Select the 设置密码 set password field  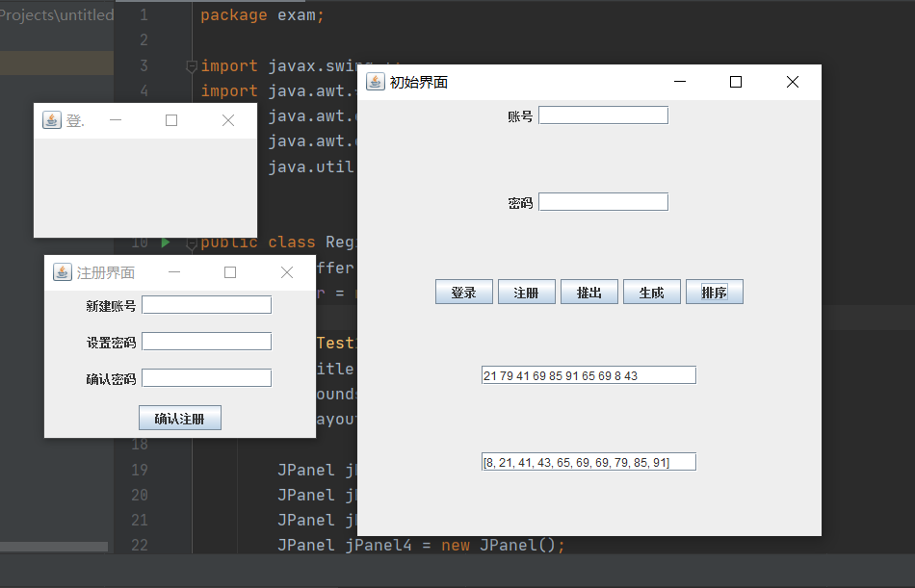tap(205, 341)
